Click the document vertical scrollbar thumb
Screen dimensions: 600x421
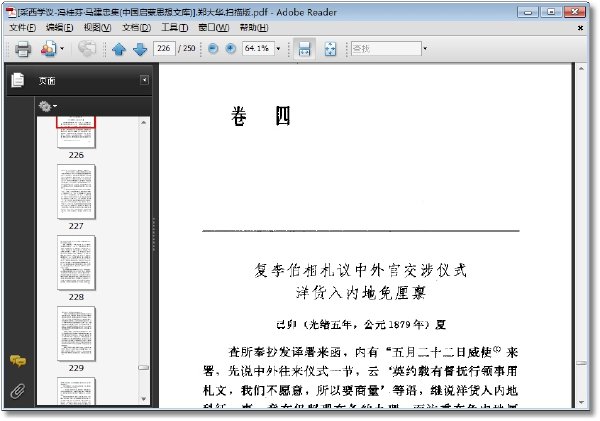coord(581,363)
